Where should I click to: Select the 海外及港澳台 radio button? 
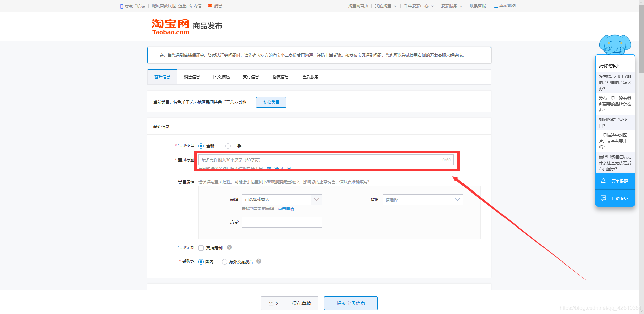pyautogui.click(x=225, y=262)
